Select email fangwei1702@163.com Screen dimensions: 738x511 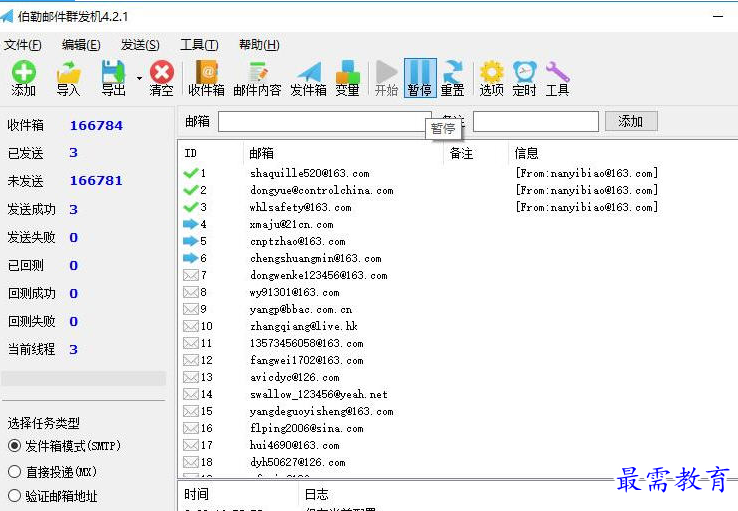coord(307,360)
